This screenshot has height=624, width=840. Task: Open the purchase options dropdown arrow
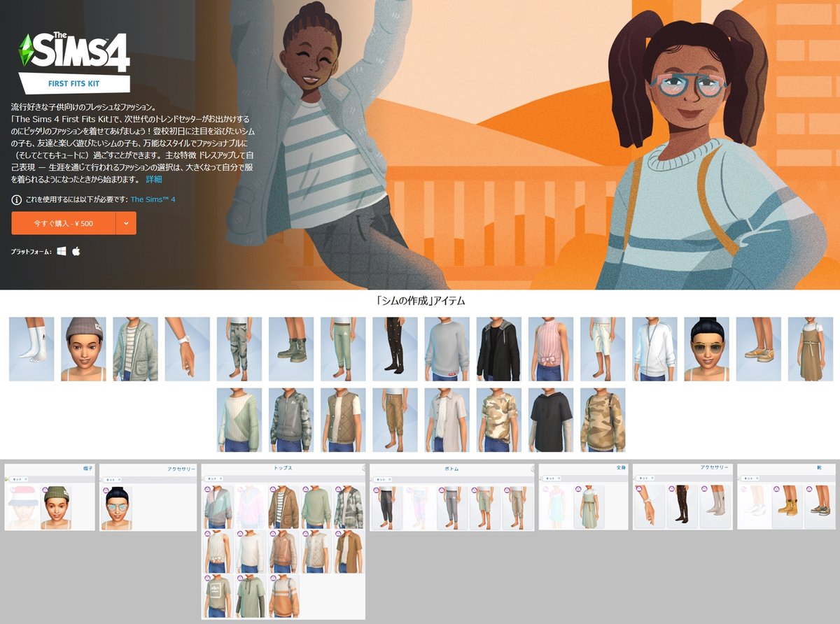pyautogui.click(x=126, y=223)
